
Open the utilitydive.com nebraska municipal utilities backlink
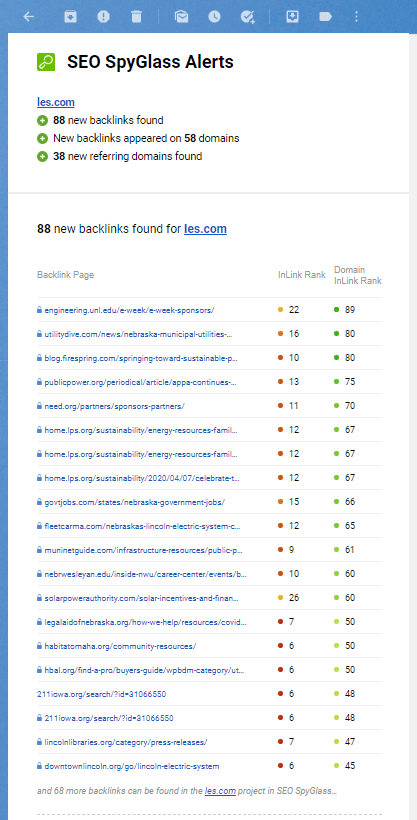139,334
